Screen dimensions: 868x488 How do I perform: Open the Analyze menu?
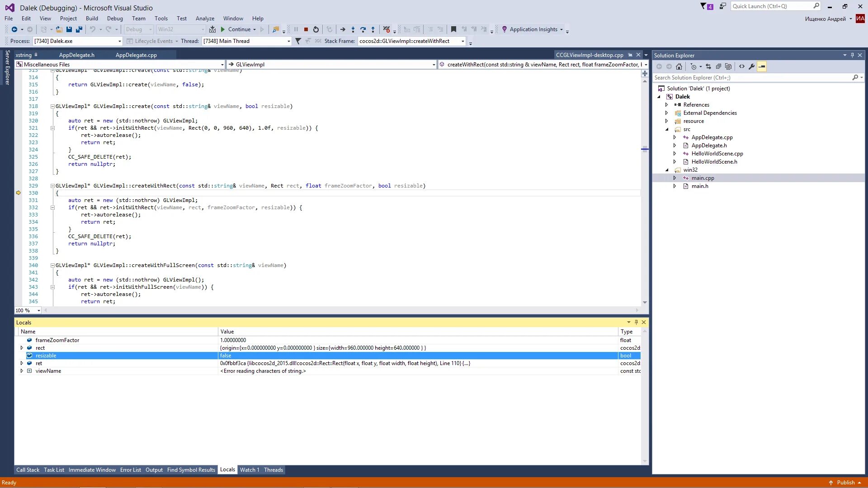tap(205, 19)
